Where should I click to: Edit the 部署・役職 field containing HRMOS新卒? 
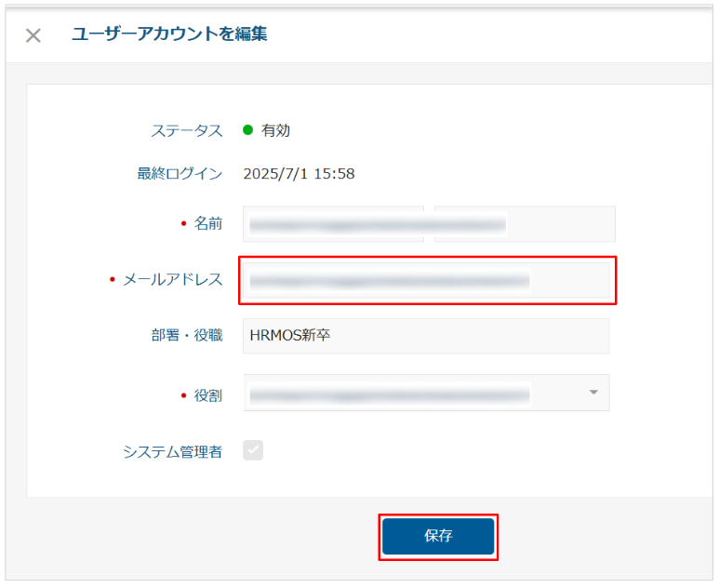pyautogui.click(x=425, y=336)
